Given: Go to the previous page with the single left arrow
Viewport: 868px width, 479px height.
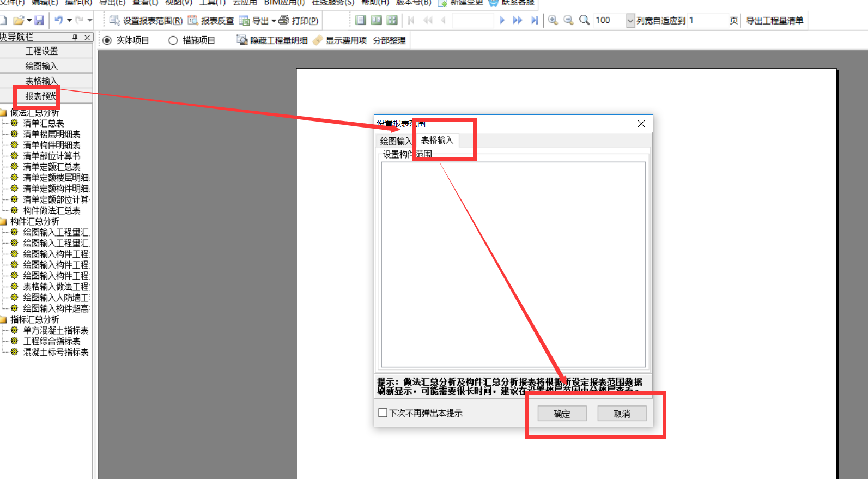Looking at the screenshot, I should coord(443,20).
